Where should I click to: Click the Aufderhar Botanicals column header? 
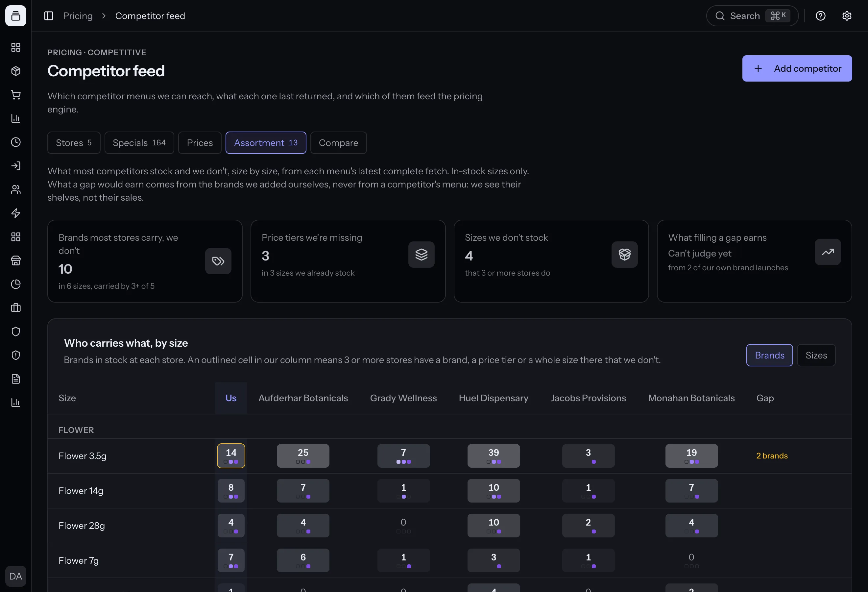303,398
